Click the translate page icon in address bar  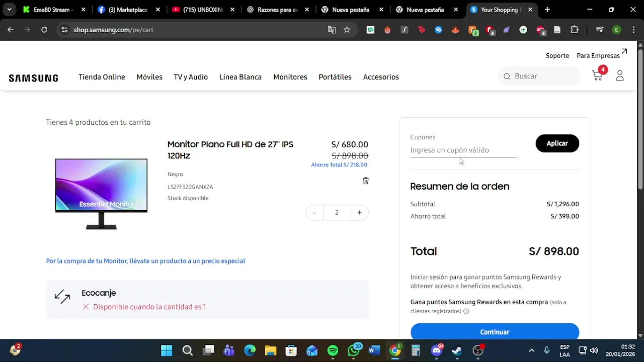click(332, 30)
